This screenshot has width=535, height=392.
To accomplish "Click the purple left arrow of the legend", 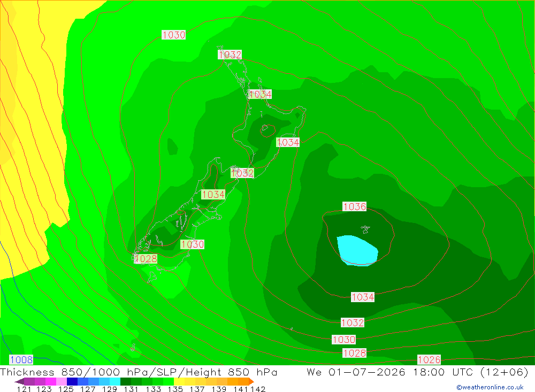I will 19,381.
